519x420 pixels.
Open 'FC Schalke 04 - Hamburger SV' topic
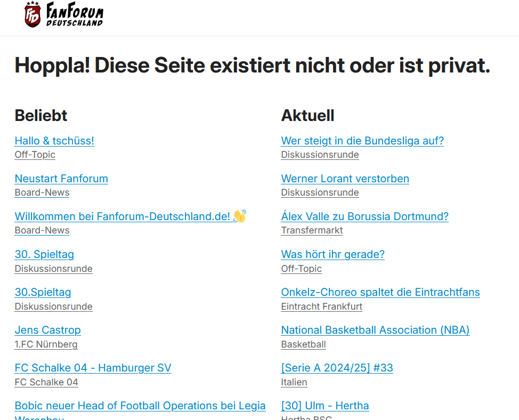click(93, 368)
